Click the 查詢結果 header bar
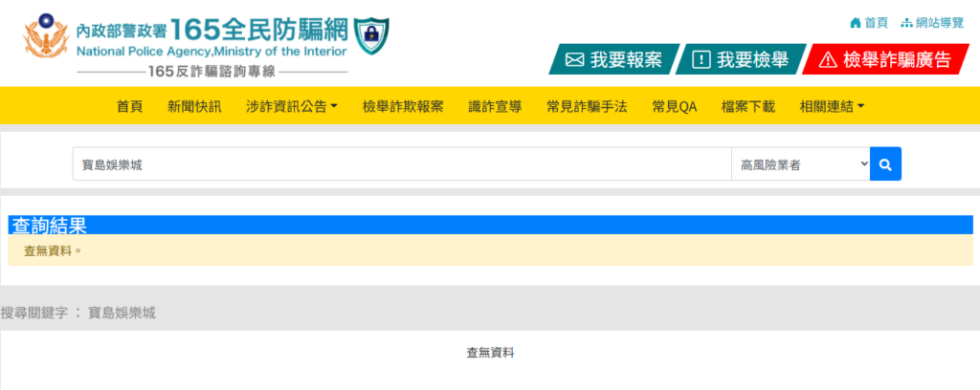This screenshot has width=980, height=390. click(491, 226)
